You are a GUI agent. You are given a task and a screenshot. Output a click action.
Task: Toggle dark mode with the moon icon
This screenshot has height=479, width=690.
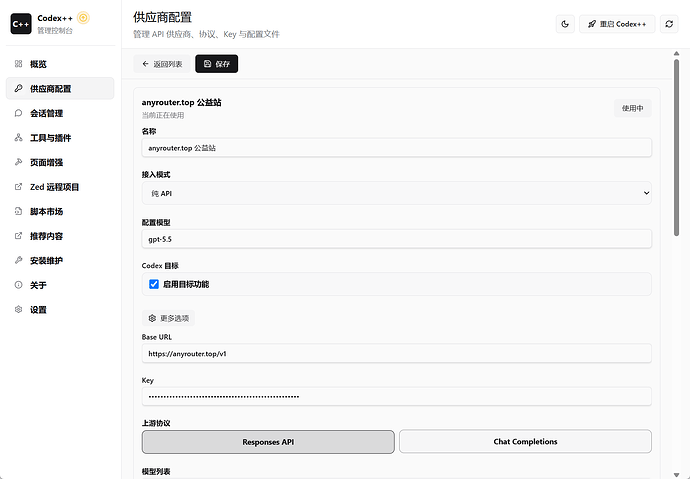pos(565,24)
